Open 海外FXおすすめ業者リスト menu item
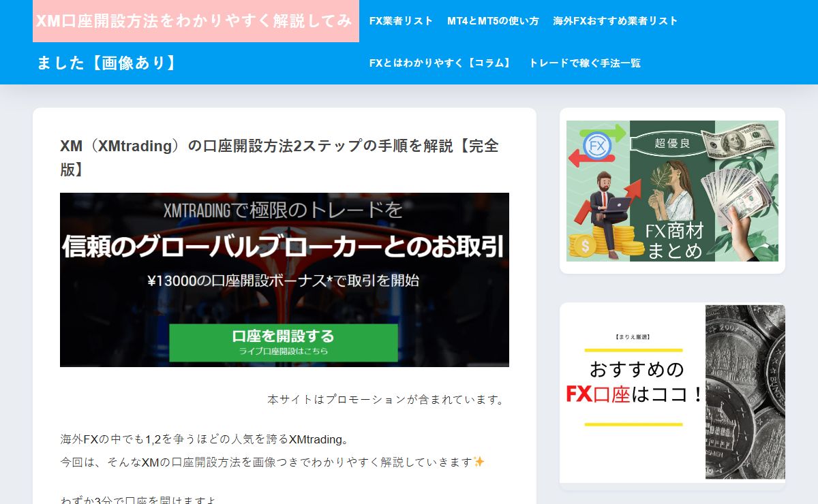The height and width of the screenshot is (504, 818). click(x=616, y=21)
